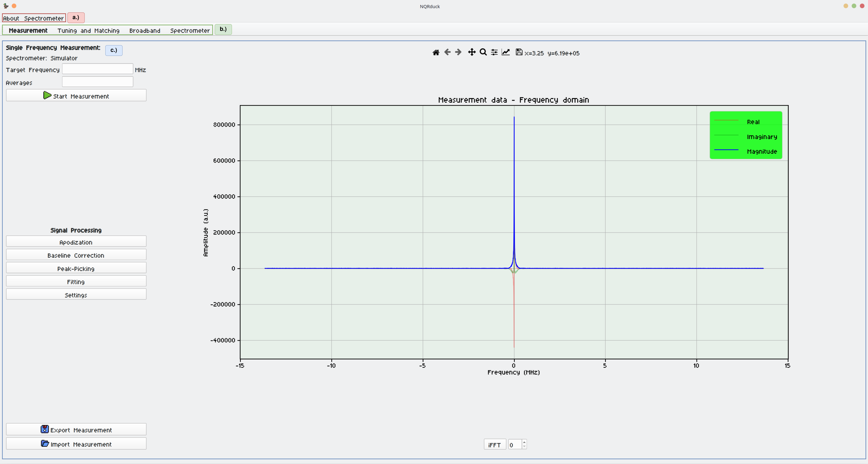The height and width of the screenshot is (464, 868).
Task: Switch to Tuning and Matching tab
Action: (88, 30)
